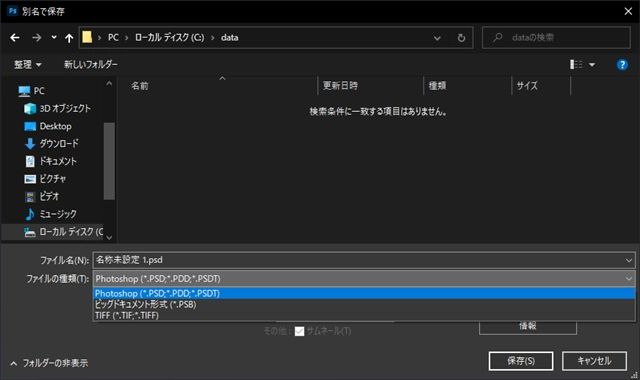Click the PC computer icon in sidebar

click(x=24, y=91)
